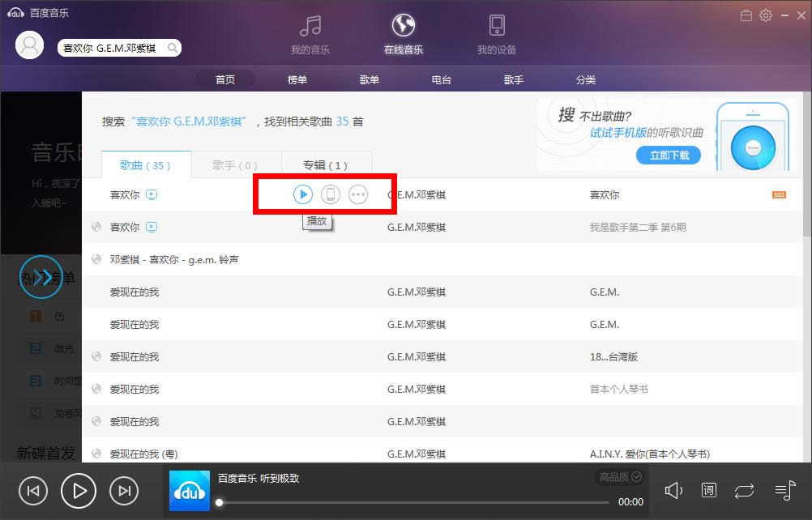Open the 高品质 quality selector
Viewport: 812px width, 520px height.
[621, 476]
